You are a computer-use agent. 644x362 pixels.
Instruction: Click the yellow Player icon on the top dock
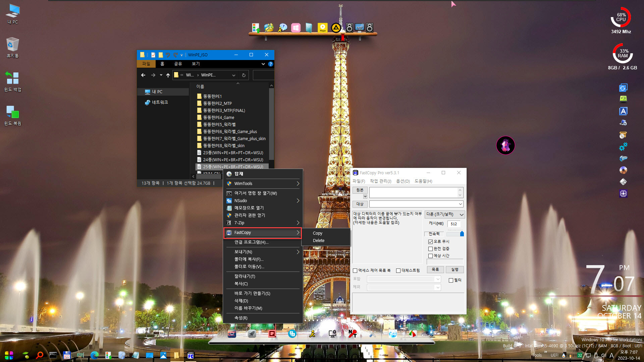point(322,27)
